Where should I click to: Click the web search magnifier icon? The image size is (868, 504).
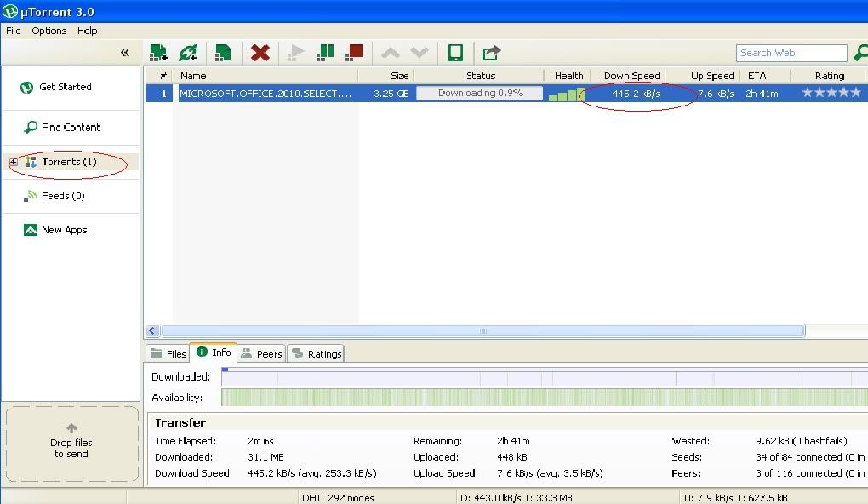pos(860,53)
